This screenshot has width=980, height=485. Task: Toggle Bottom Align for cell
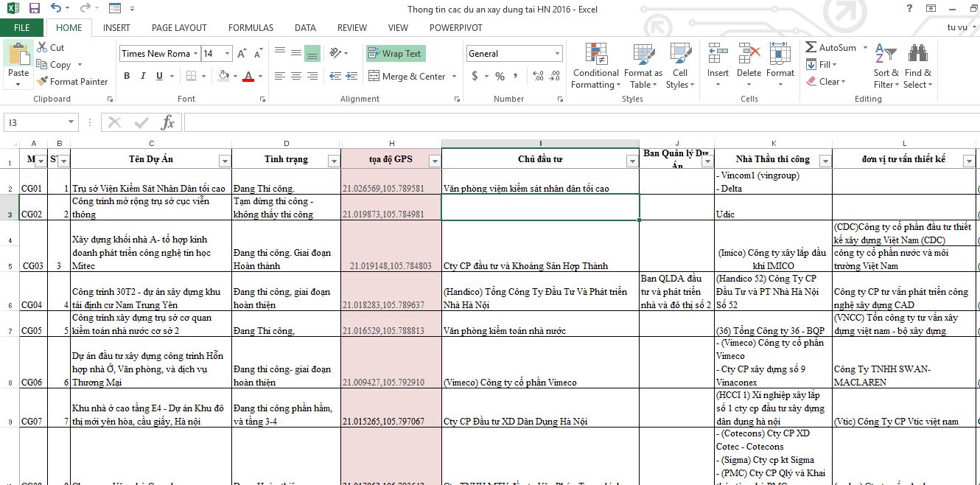pos(312,53)
